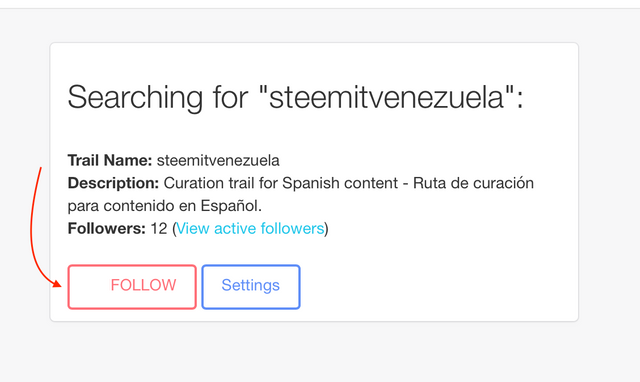Click the bold Trail Name label

point(110,160)
